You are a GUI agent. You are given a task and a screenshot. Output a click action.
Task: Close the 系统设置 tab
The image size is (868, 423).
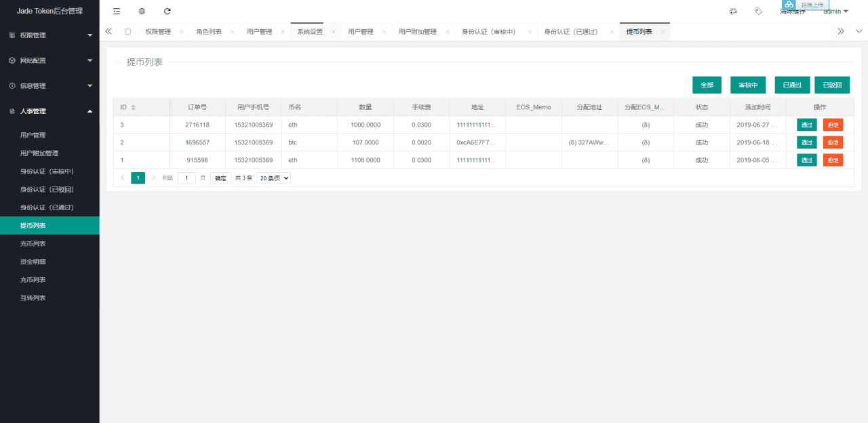pos(333,32)
